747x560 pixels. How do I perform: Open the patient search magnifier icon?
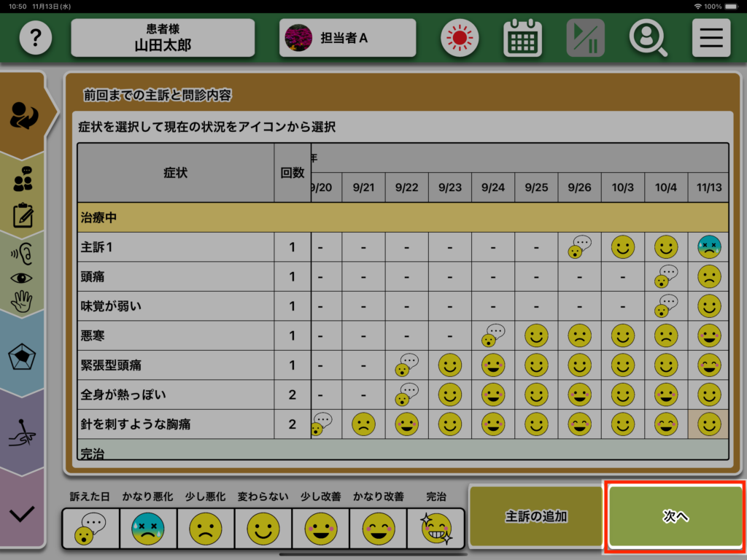648,38
